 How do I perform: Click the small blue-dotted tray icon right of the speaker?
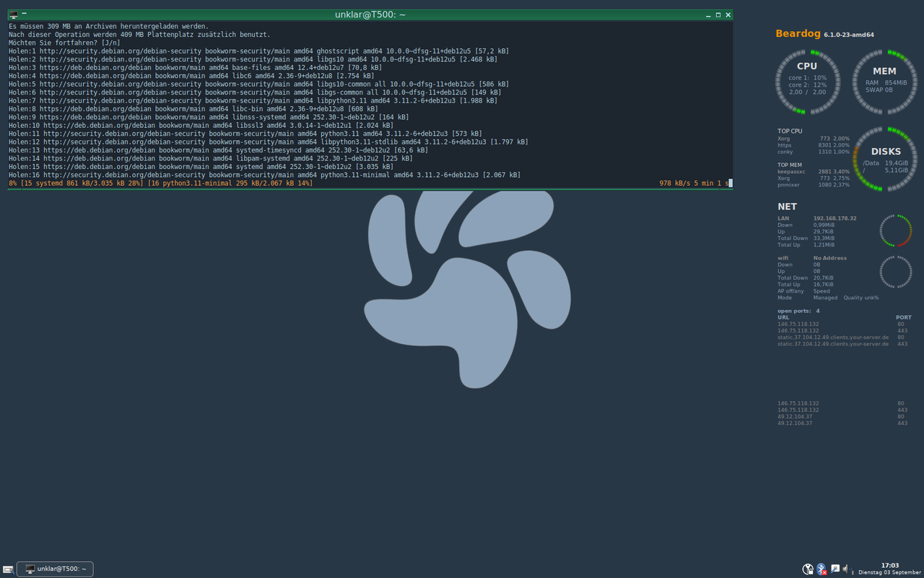coord(852,570)
